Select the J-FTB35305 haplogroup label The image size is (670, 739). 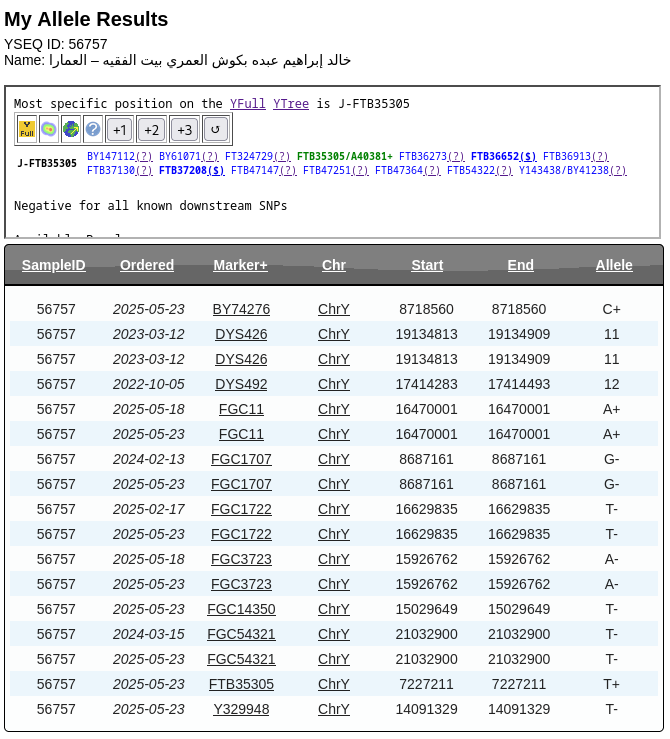coord(47,164)
